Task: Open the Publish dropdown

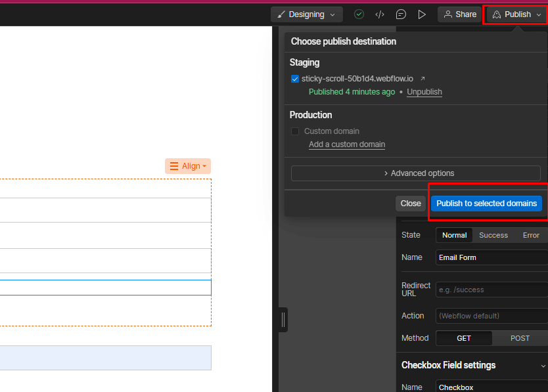Action: [x=516, y=14]
